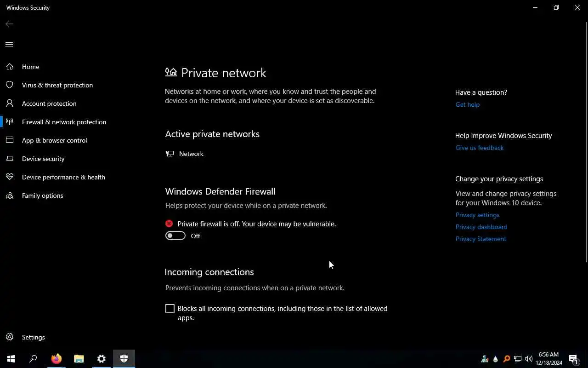Click the Private network heading text
This screenshot has width=588, height=368.
(x=224, y=73)
